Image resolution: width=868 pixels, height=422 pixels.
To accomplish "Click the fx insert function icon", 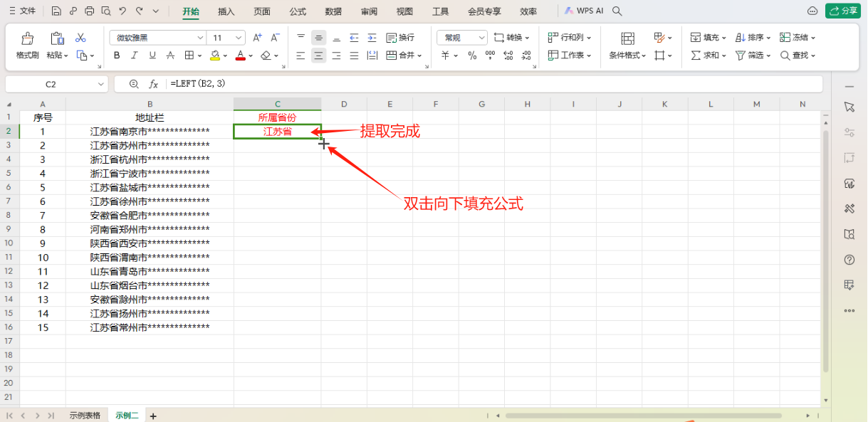I will point(153,84).
